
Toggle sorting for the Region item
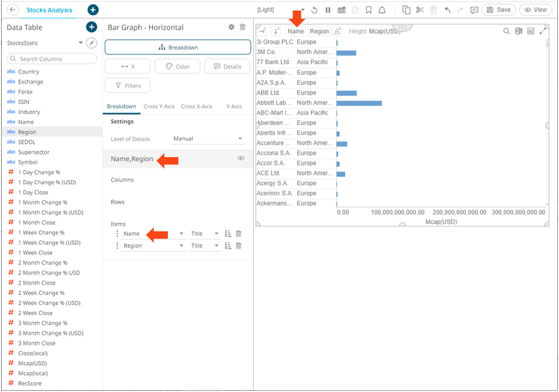tap(228, 245)
